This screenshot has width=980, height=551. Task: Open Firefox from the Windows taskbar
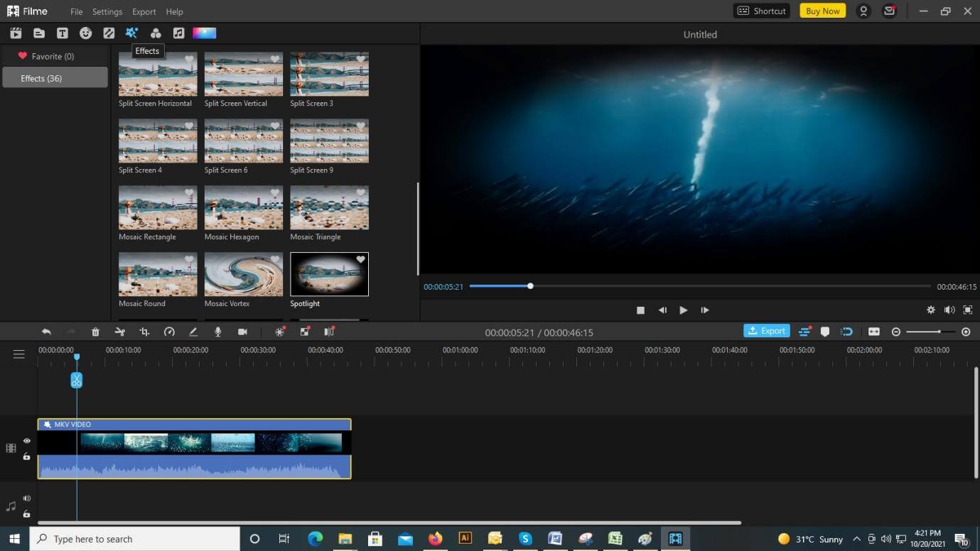click(x=435, y=539)
